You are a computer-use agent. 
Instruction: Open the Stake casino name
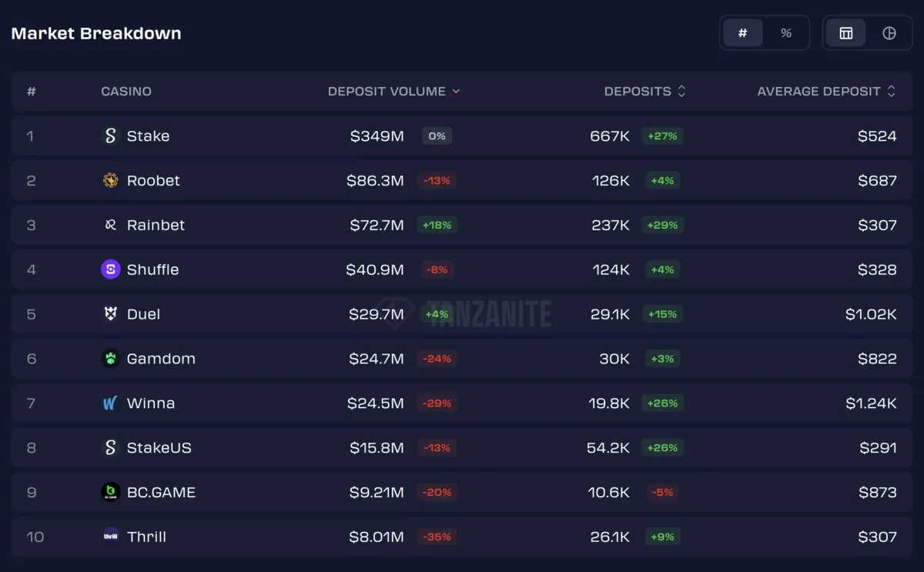(148, 135)
